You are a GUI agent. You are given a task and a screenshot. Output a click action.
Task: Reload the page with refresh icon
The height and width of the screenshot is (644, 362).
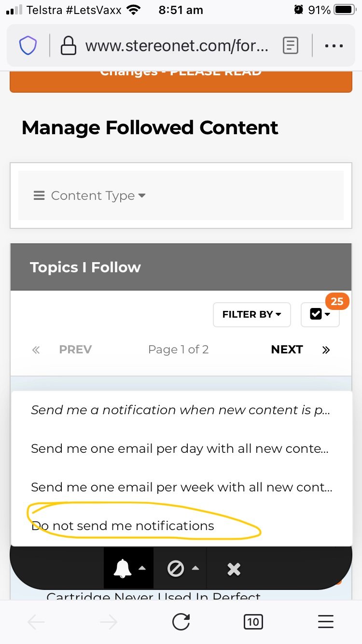(181, 622)
